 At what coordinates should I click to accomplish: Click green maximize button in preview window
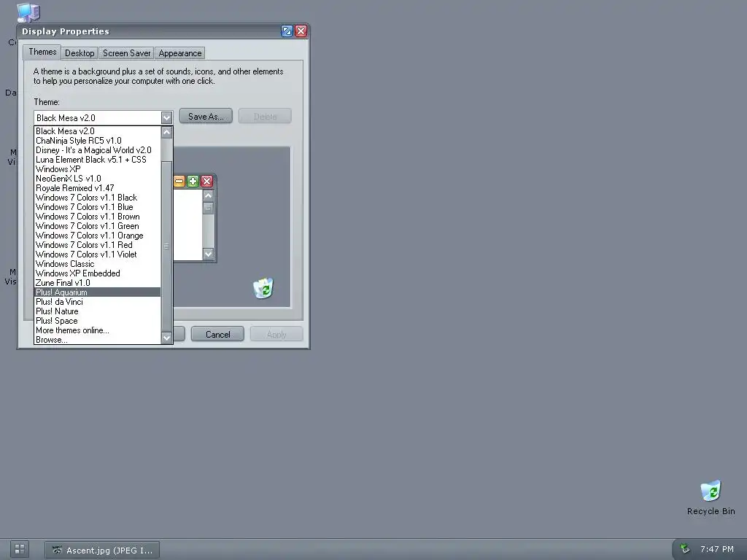[193, 182]
